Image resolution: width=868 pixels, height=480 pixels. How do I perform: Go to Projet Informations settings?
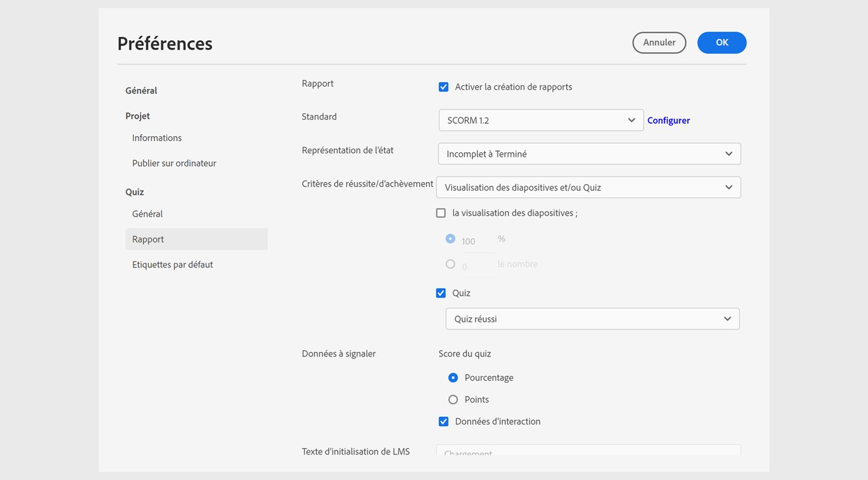[x=157, y=138]
